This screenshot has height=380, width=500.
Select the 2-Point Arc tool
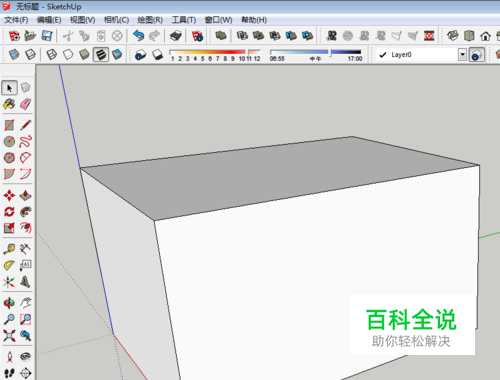pyautogui.click(x=26, y=174)
